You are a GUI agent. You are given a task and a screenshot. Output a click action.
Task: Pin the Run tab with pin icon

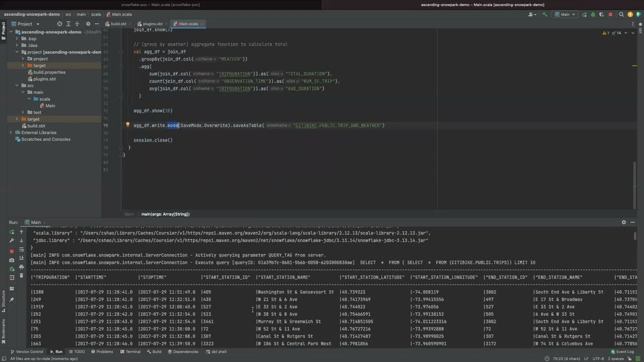click(12, 300)
